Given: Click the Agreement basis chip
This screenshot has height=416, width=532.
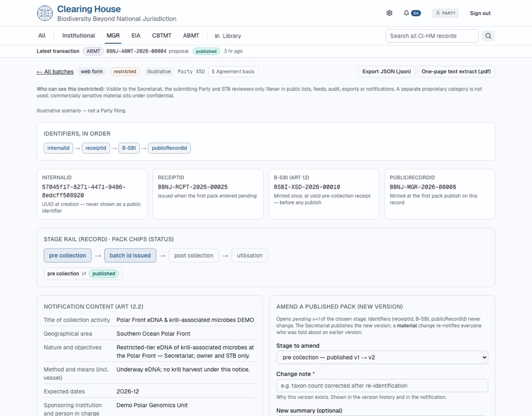Looking at the screenshot, I should click(233, 72).
